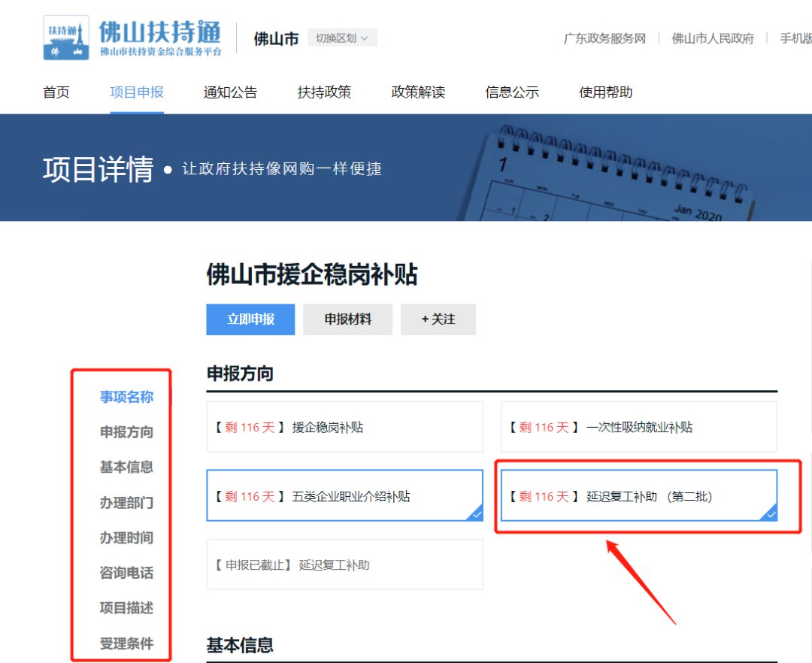Open the 首页 navigation tab

56,92
